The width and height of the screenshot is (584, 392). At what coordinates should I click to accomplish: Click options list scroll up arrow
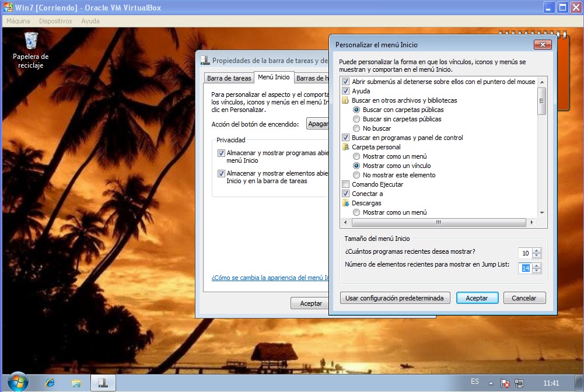tap(542, 82)
